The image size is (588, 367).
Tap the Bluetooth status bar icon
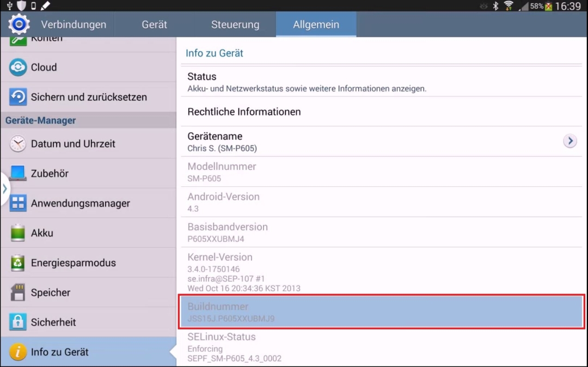tap(496, 5)
